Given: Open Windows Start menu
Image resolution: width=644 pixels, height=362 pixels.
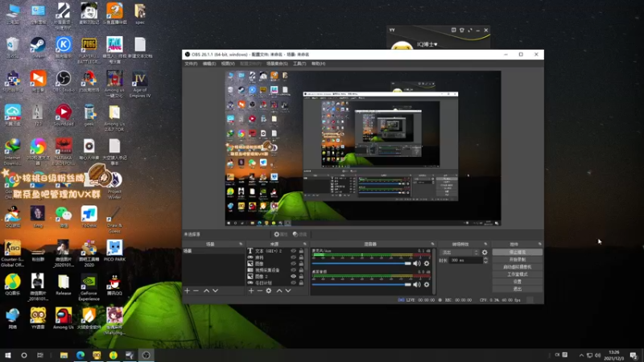Looking at the screenshot, I should (x=8, y=355).
